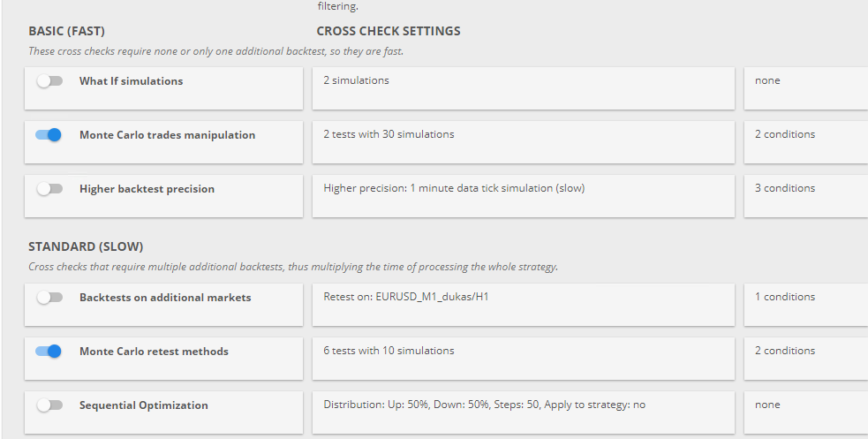Open '6 tests with 10 simulations' settings
868x439 pixels.
pos(523,359)
